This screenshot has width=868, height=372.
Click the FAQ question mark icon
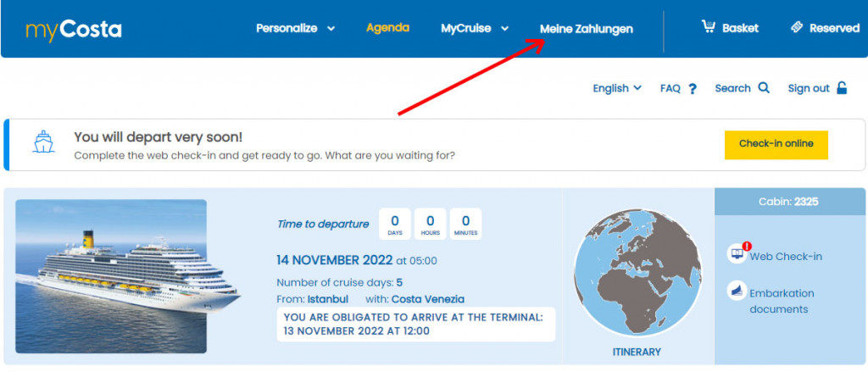click(693, 88)
